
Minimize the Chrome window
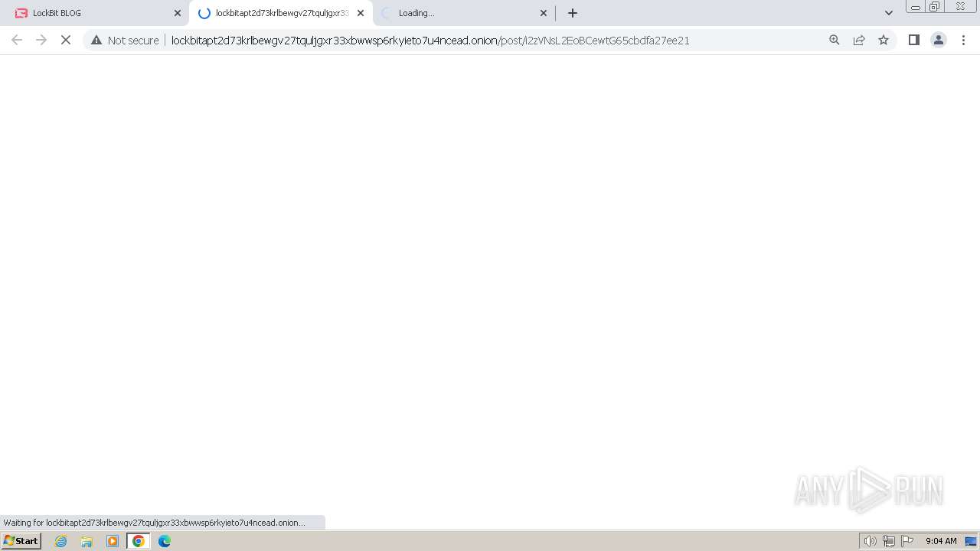[x=915, y=7]
